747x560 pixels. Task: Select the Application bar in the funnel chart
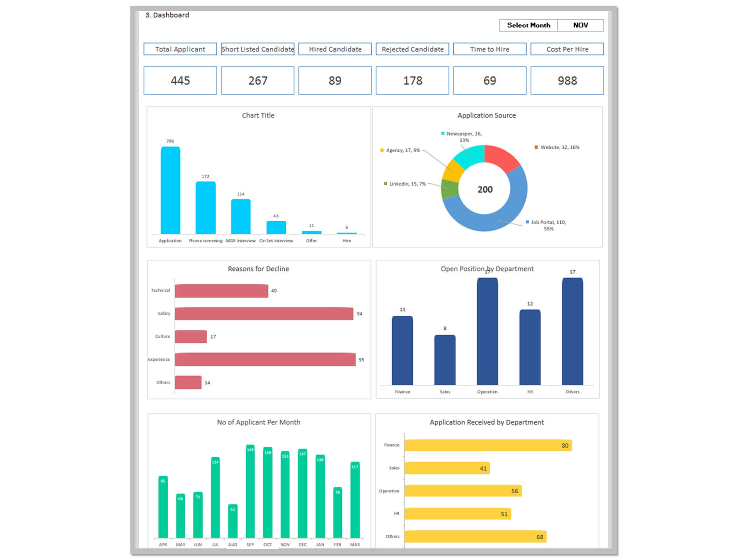click(170, 191)
